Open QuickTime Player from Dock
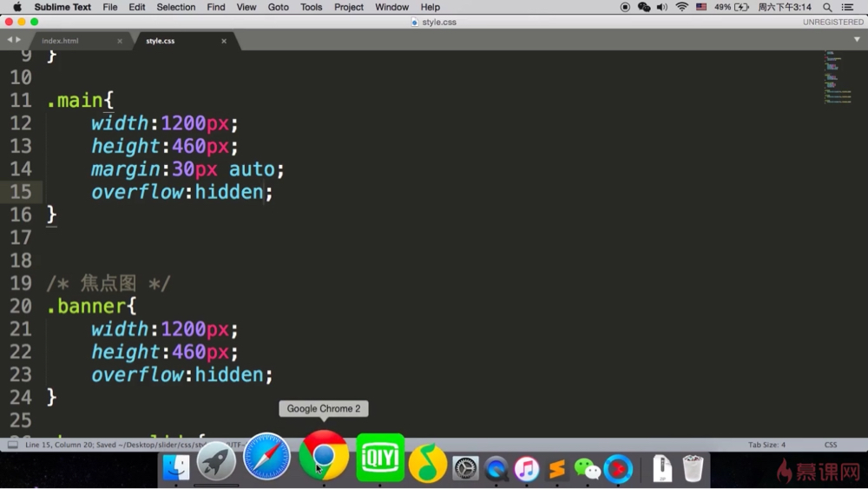Viewport: 868px width, 489px height. 496,468
